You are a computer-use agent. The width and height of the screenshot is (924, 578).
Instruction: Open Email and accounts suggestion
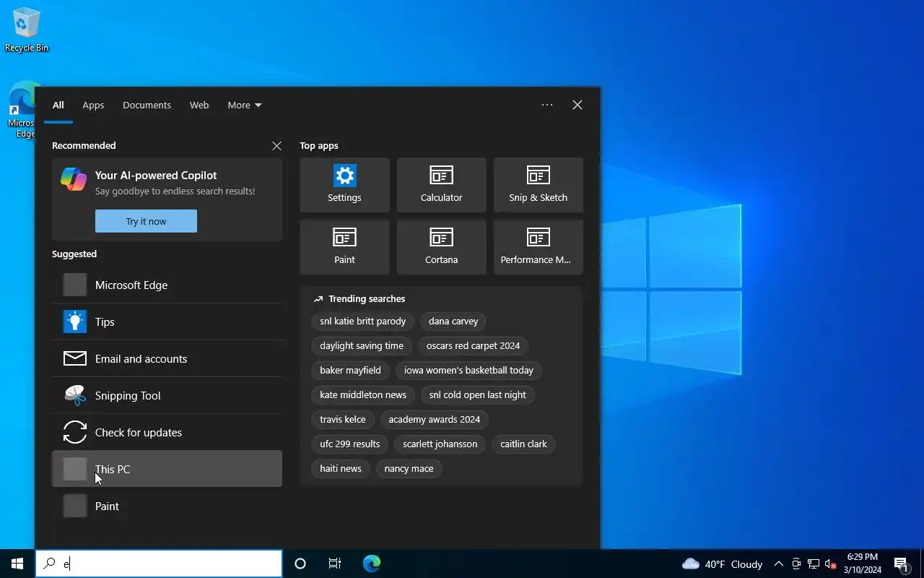tap(167, 358)
